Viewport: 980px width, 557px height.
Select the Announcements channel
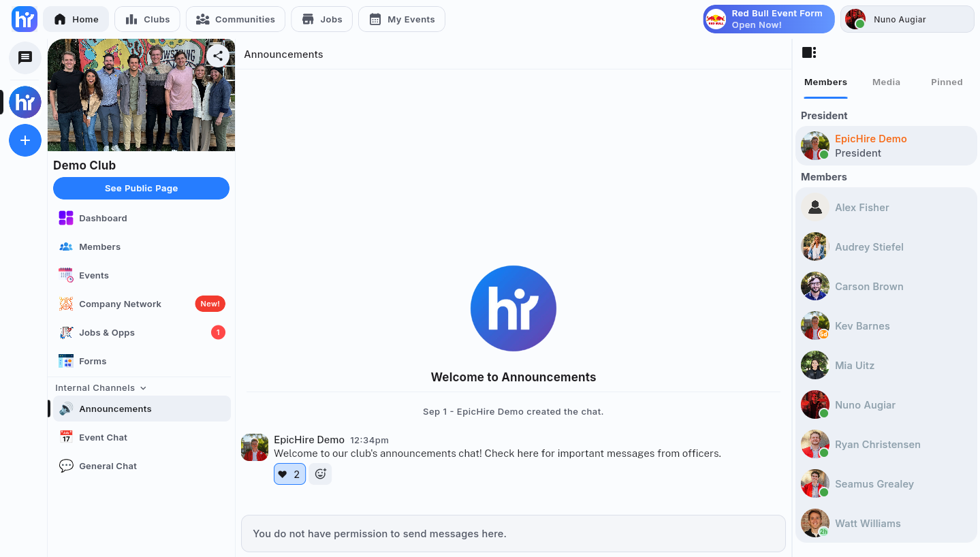click(x=142, y=409)
